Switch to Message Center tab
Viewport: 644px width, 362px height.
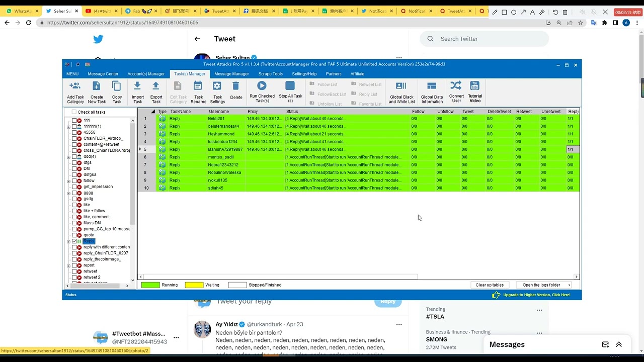pyautogui.click(x=103, y=74)
